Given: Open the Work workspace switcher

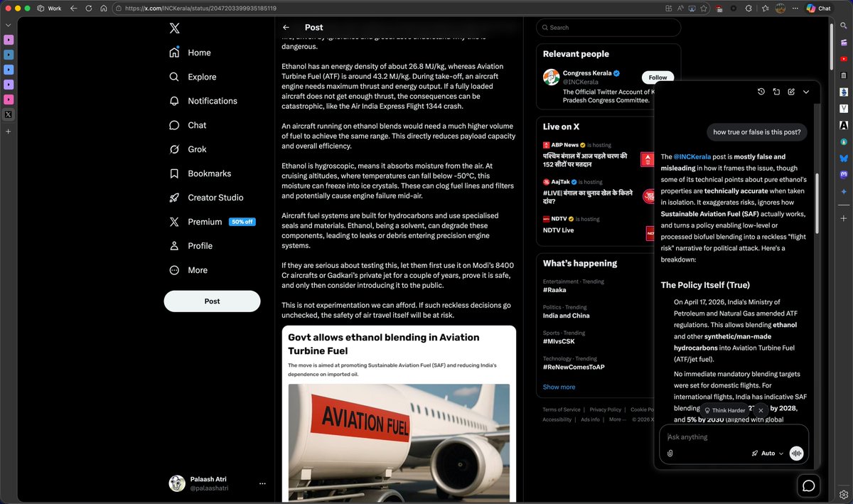Looking at the screenshot, I should pos(48,9).
